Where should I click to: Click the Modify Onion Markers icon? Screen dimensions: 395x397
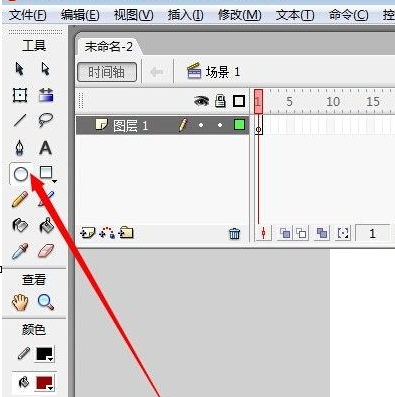pos(343,233)
